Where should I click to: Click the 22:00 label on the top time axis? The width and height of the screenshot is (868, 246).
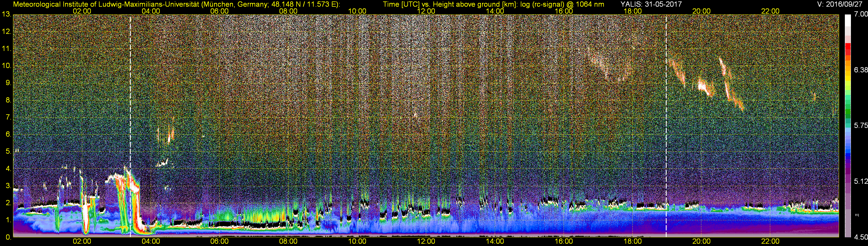(770, 11)
